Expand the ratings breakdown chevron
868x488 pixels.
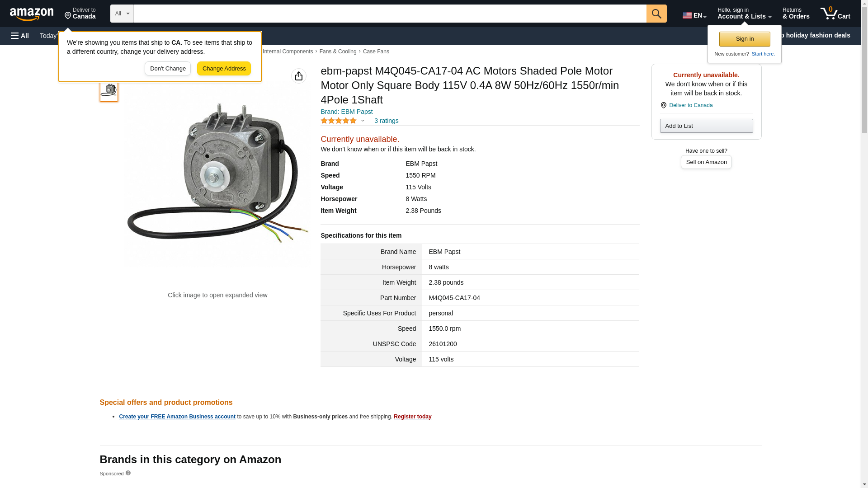(x=363, y=121)
